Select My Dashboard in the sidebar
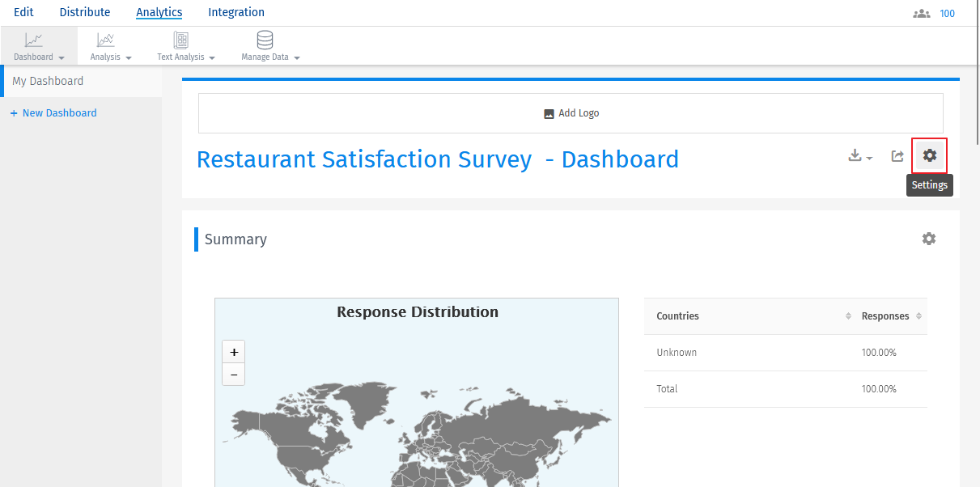This screenshot has height=487, width=980. 49,81
